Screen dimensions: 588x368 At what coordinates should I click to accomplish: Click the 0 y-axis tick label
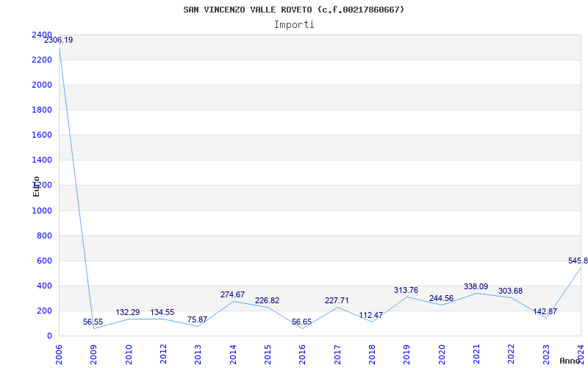coord(49,336)
